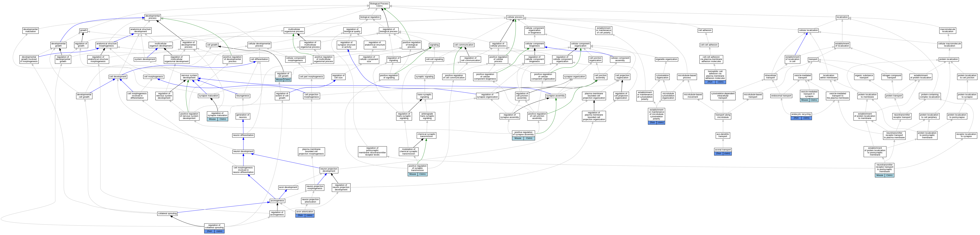
Task: Select the 'cytoskeleton organization' node
Action: (x=662, y=77)
